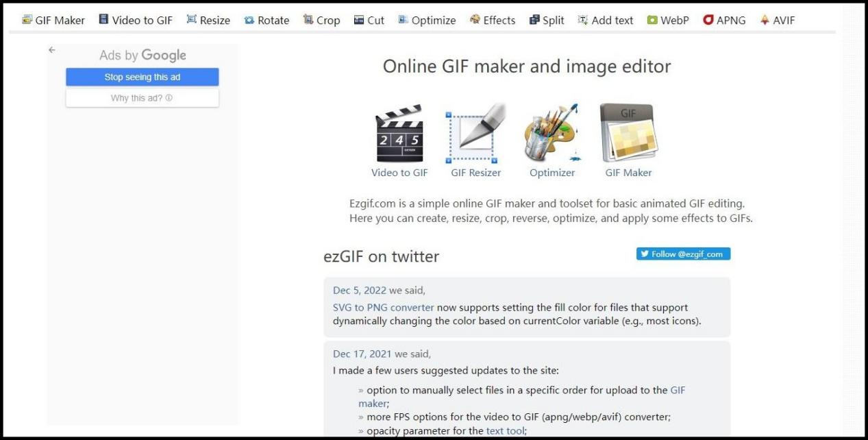
Task: Open the GIF Maker tool from top toolbar
Action: [53, 20]
